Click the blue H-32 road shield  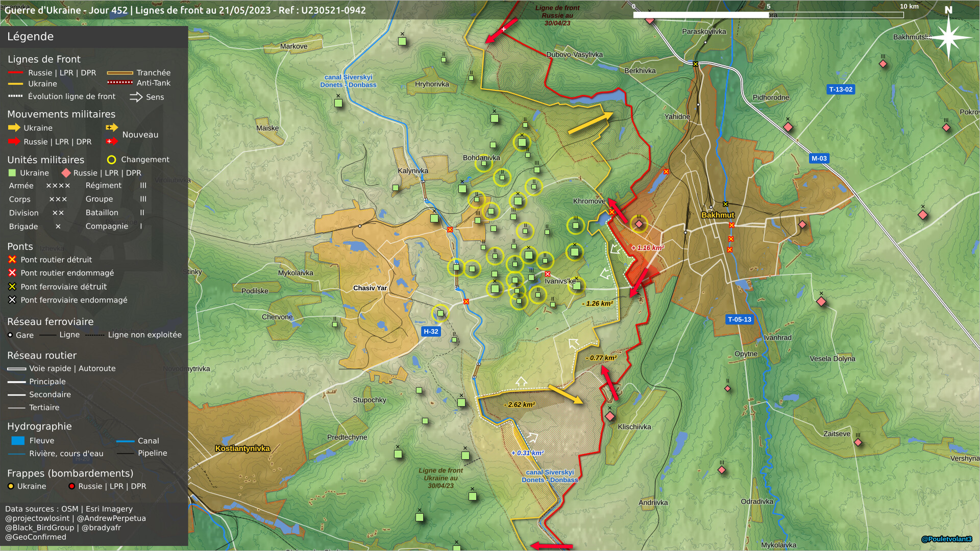coord(431,331)
